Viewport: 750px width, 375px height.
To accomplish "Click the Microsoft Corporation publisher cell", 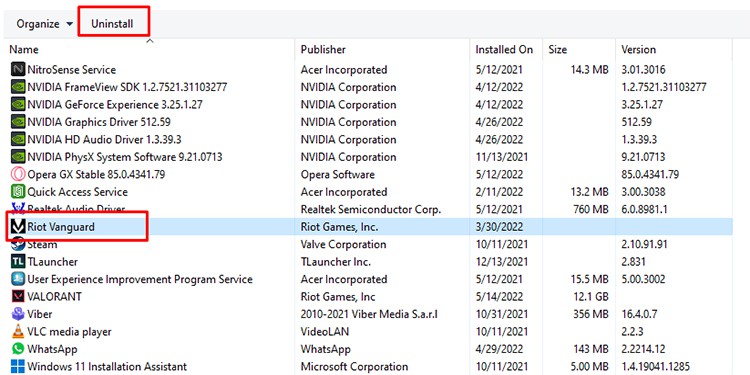I will coord(354,367).
